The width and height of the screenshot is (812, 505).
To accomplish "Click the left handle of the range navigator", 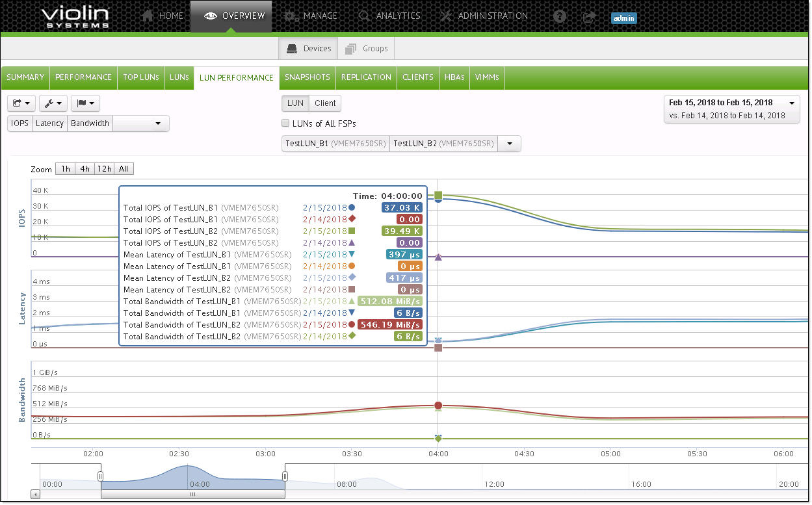I will click(x=100, y=476).
